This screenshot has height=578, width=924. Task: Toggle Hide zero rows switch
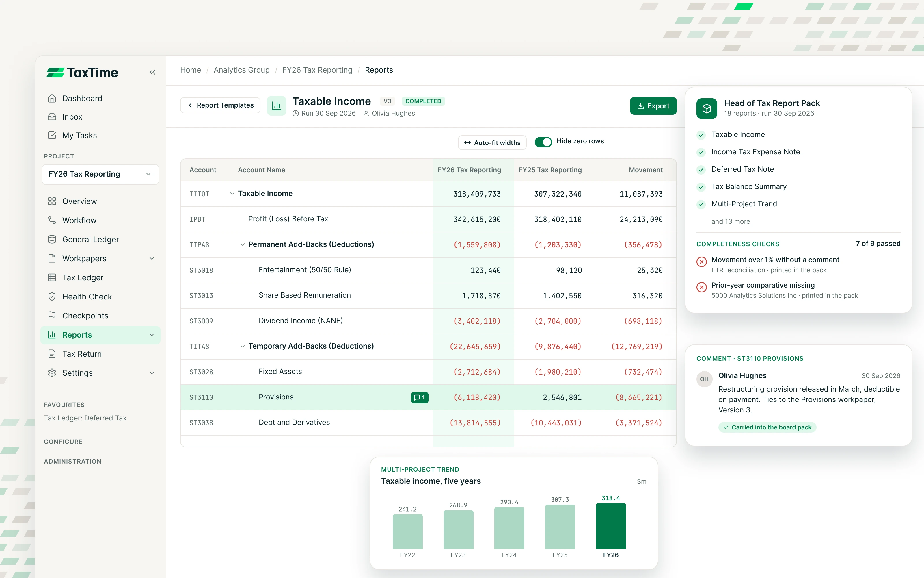click(543, 142)
